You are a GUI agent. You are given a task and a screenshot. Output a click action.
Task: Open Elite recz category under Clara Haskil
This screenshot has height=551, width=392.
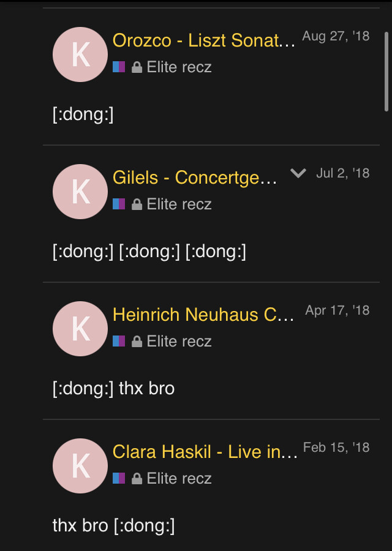(x=179, y=479)
